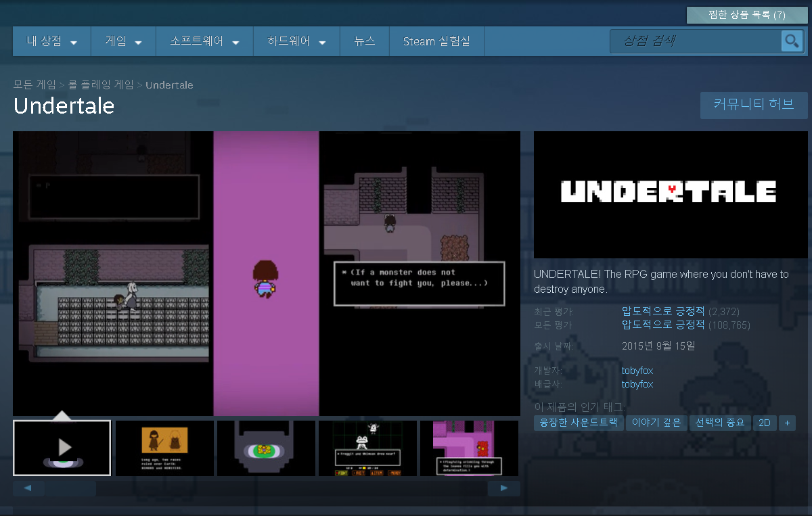Screen dimensions: 812x516
Task: Click the main gameplay video area
Action: click(x=267, y=273)
